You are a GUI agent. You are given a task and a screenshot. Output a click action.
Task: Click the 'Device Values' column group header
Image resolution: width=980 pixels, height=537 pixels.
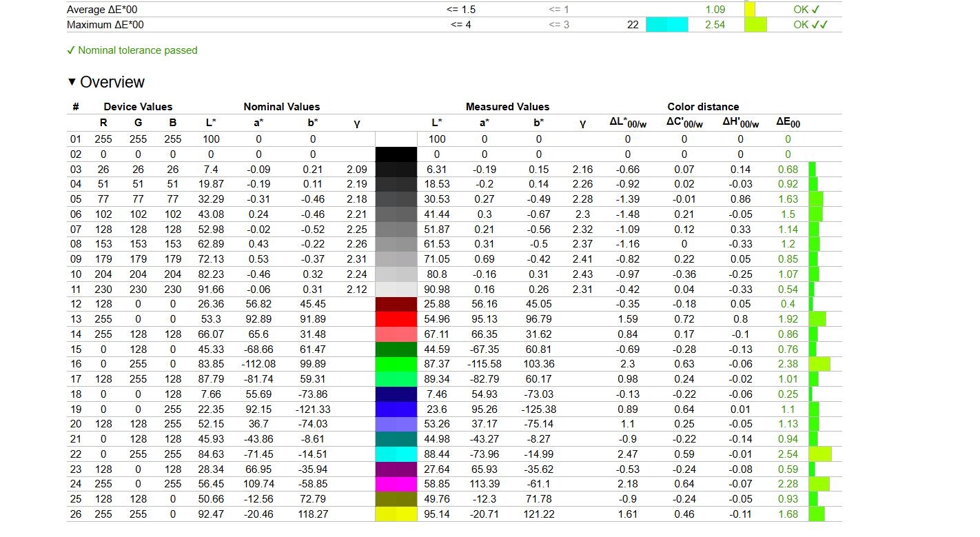(x=138, y=107)
